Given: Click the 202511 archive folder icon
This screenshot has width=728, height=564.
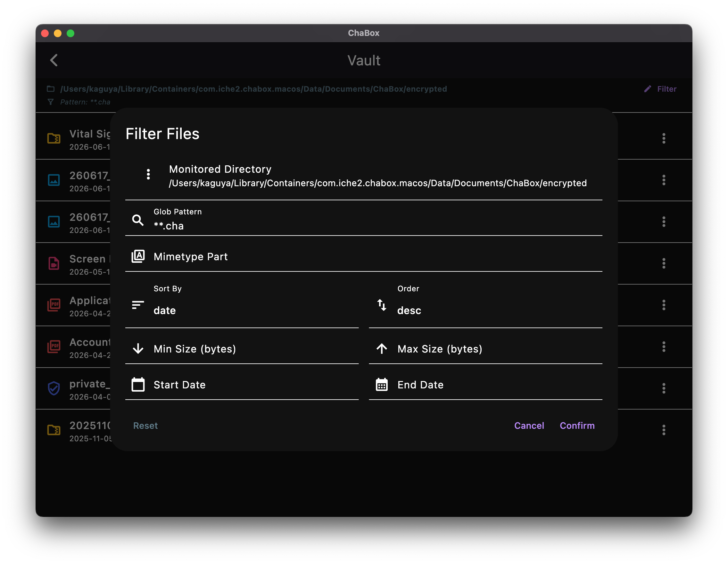Looking at the screenshot, I should click(x=54, y=430).
